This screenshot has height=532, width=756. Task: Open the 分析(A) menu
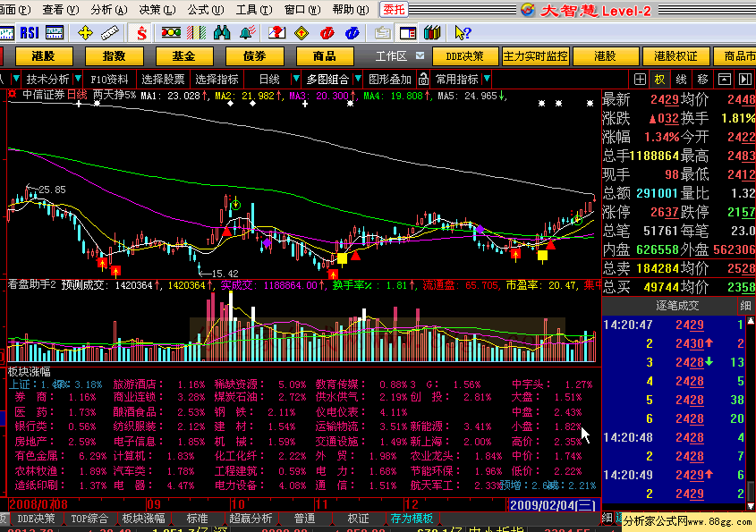pyautogui.click(x=109, y=10)
